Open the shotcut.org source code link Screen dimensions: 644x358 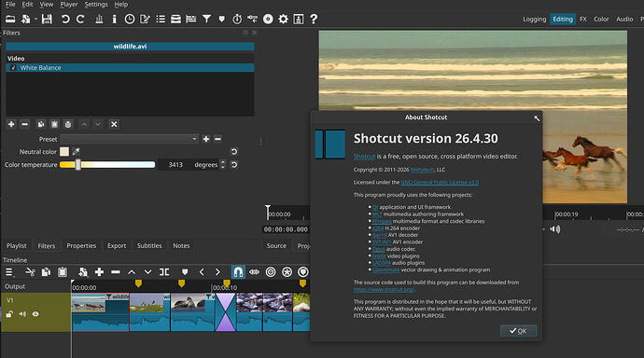(384, 289)
